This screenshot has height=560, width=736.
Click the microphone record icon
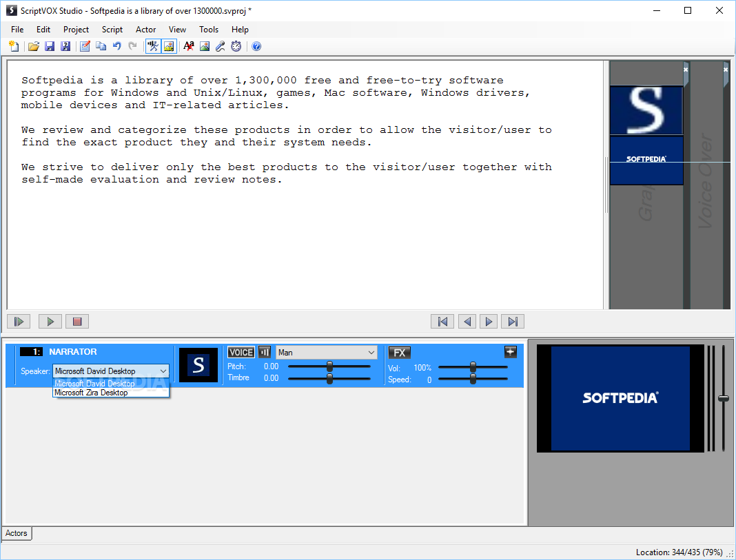(221, 46)
